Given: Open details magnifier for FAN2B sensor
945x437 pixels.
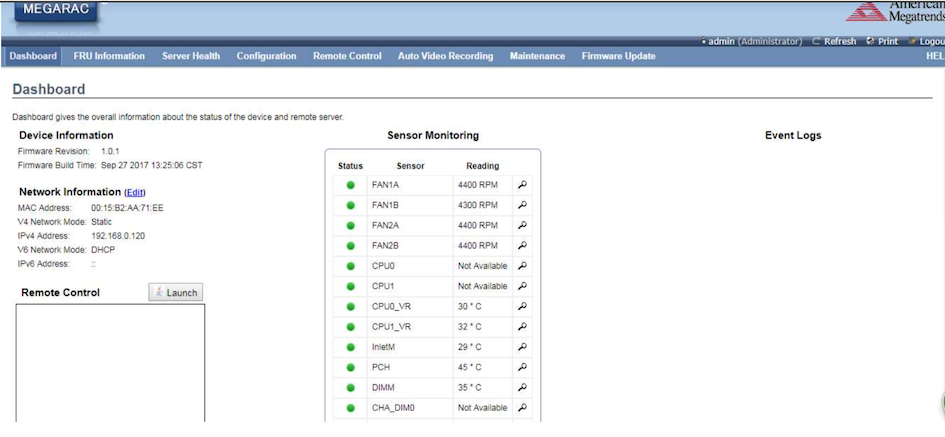Looking at the screenshot, I should [x=521, y=246].
